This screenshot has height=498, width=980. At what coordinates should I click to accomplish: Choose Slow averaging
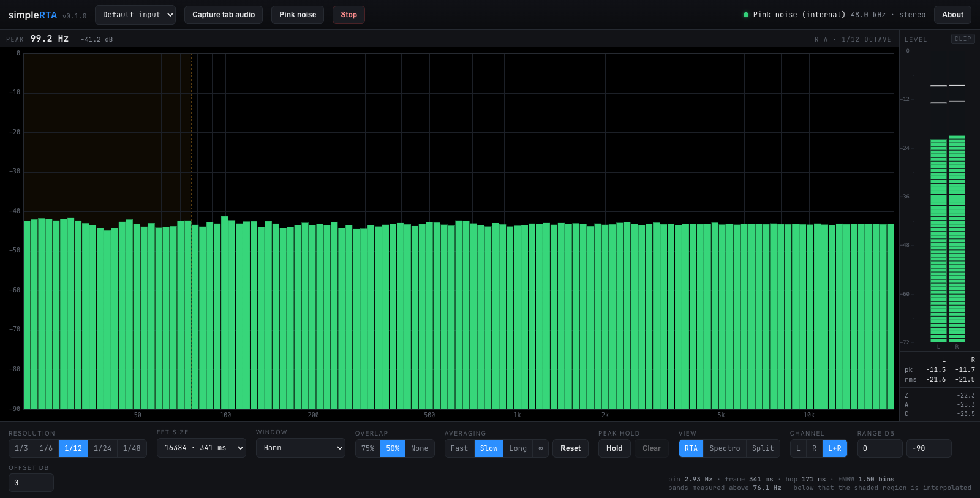489,448
